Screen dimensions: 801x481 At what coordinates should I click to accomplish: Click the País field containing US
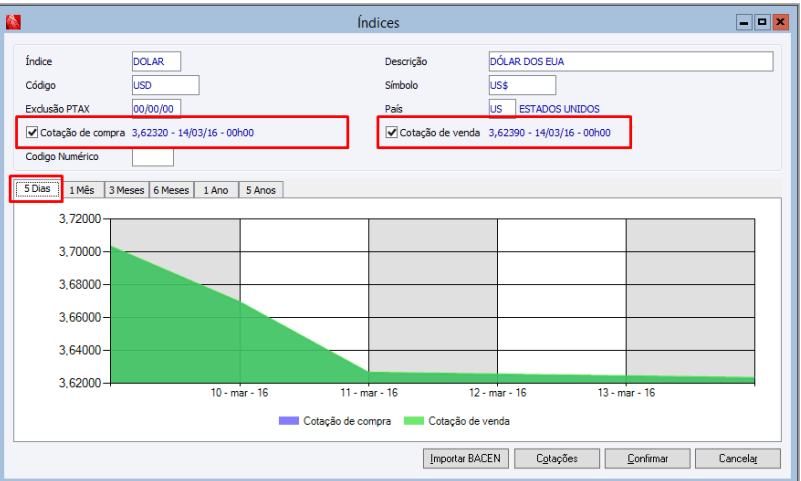point(502,109)
